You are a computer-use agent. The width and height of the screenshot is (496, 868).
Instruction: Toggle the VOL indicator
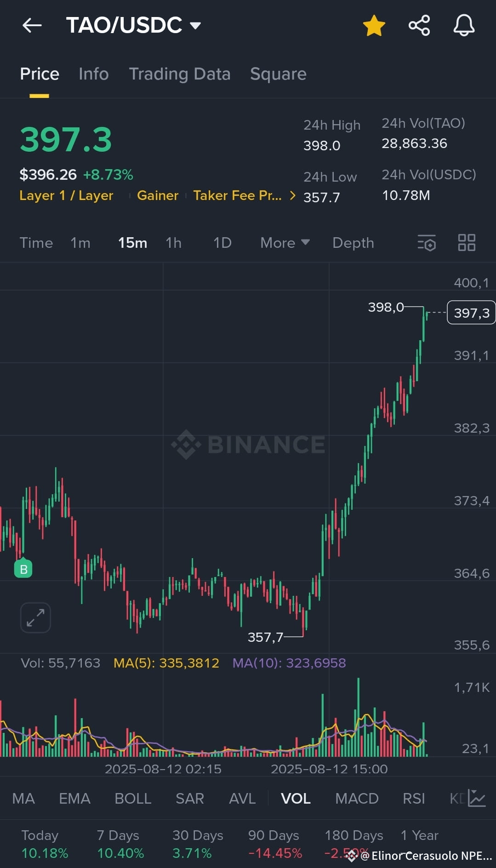pyautogui.click(x=296, y=799)
